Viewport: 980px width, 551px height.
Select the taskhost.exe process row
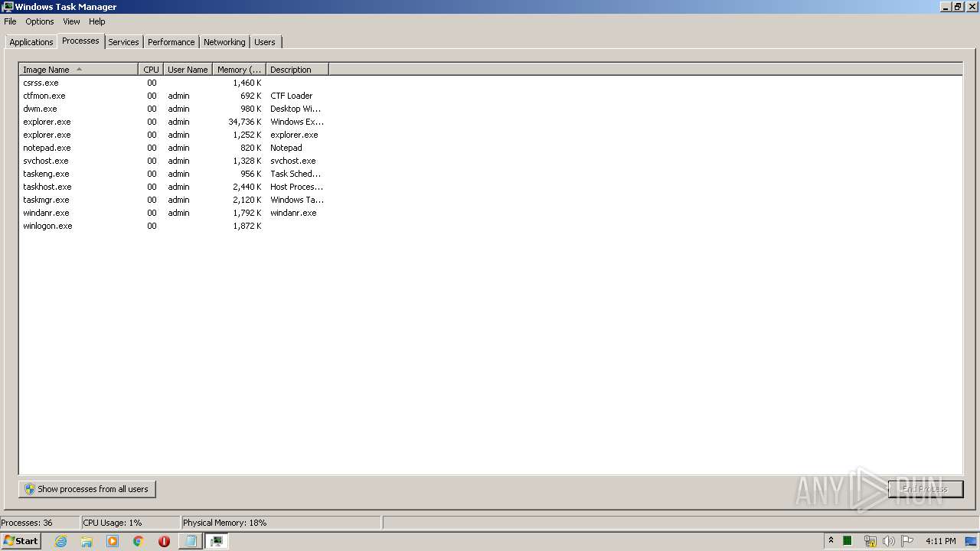(x=175, y=187)
